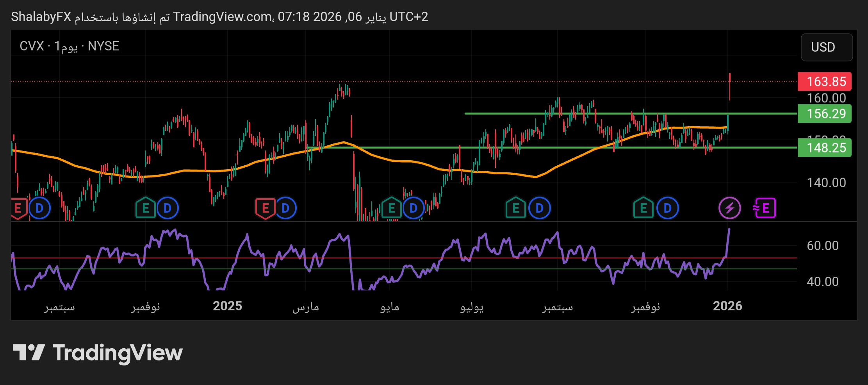Click the ShalabyFX author name in the header
Viewport: 868px width, 385px height.
[x=41, y=17]
